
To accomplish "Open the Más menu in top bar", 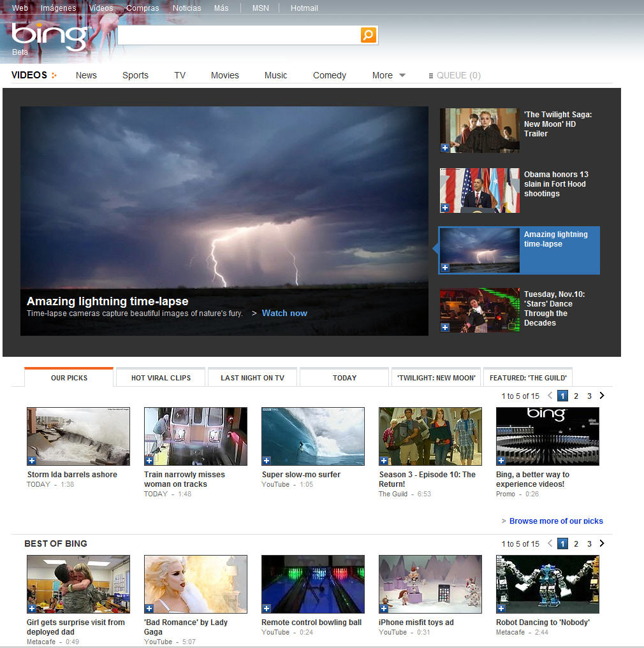I will pos(221,8).
